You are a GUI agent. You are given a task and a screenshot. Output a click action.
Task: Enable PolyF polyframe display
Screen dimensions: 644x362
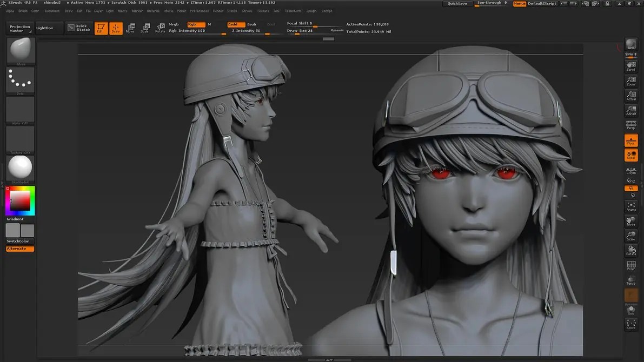pos(631,265)
